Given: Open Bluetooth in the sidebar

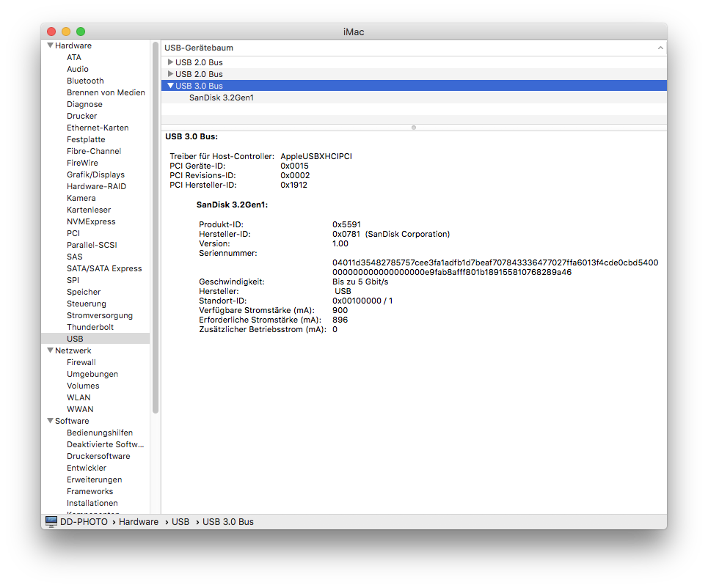Looking at the screenshot, I should (85, 81).
